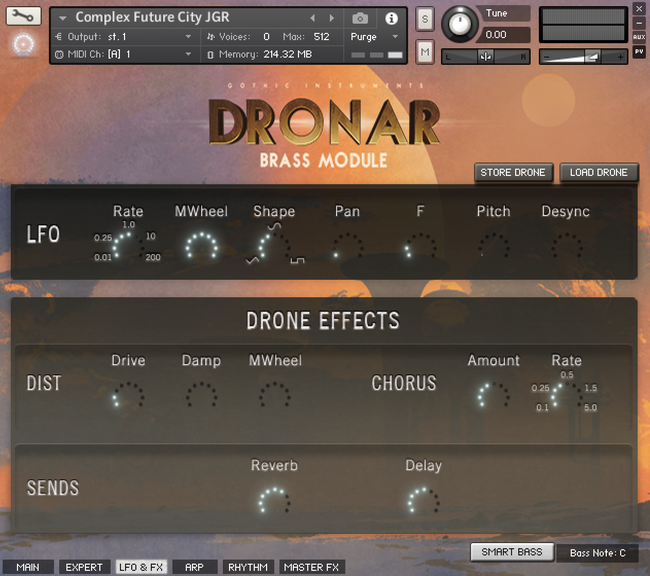
Task: Toggle the Solo S button
Action: [x=425, y=19]
